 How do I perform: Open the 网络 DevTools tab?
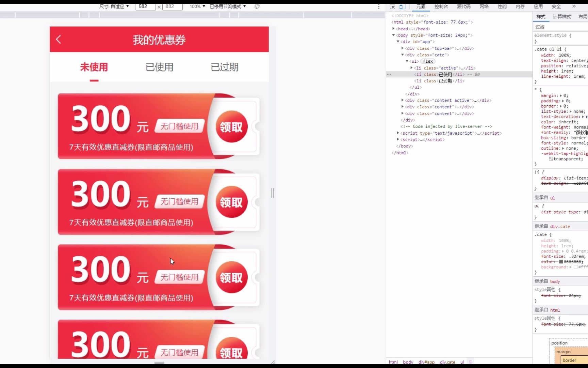coord(484,6)
